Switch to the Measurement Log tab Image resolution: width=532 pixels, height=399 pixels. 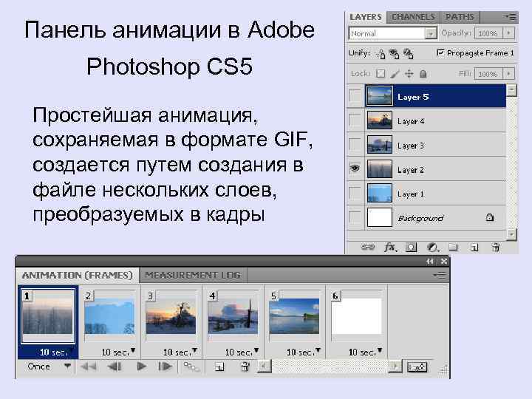coord(193,275)
